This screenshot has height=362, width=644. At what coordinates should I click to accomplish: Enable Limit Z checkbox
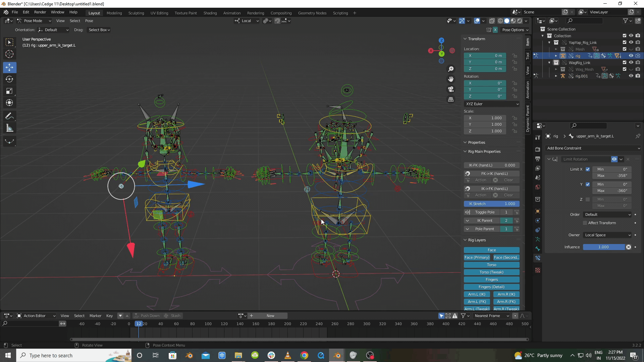click(x=588, y=199)
